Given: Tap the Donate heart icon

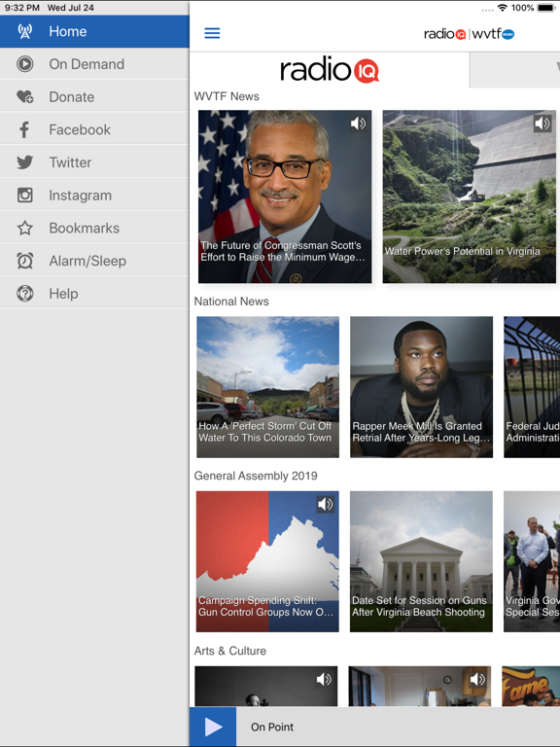Looking at the screenshot, I should (x=24, y=96).
